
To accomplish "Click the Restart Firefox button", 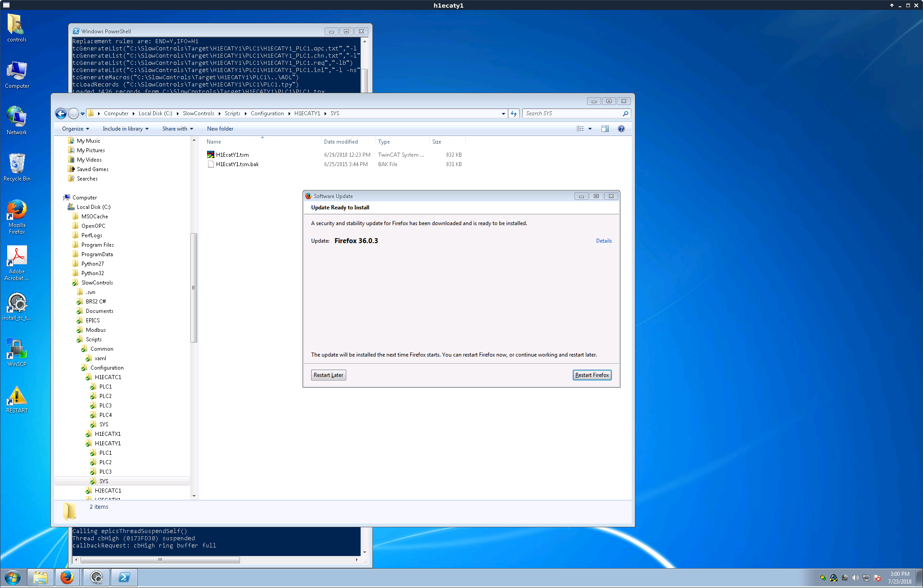I will (x=592, y=375).
